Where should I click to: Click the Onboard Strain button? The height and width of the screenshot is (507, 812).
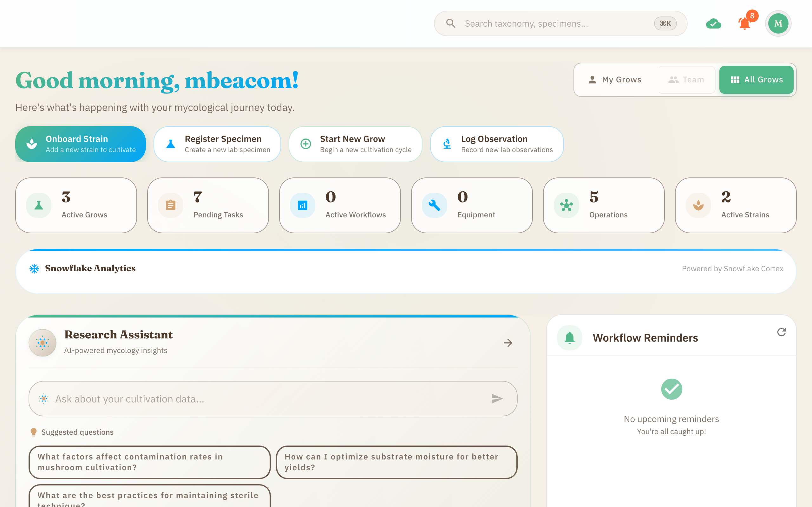81,144
